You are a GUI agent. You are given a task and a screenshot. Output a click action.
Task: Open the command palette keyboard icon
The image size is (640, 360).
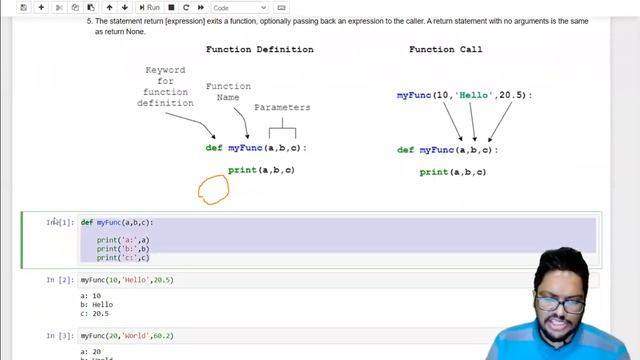(x=281, y=7)
